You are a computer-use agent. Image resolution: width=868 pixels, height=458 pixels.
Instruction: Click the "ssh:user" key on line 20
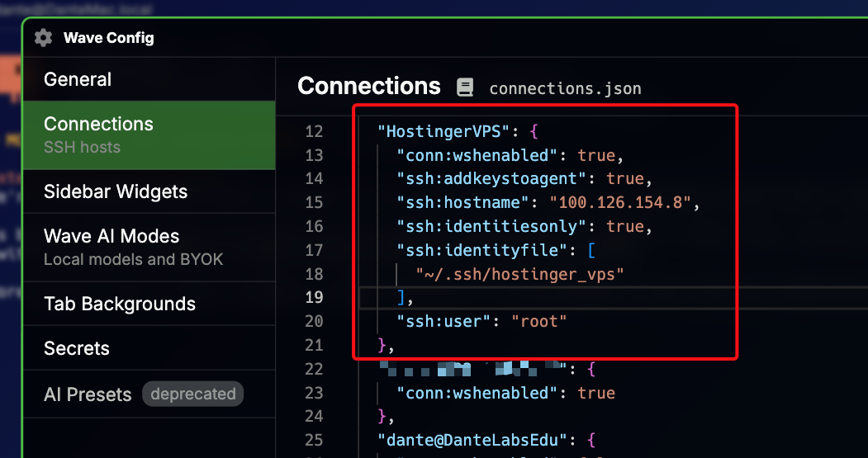(443, 321)
